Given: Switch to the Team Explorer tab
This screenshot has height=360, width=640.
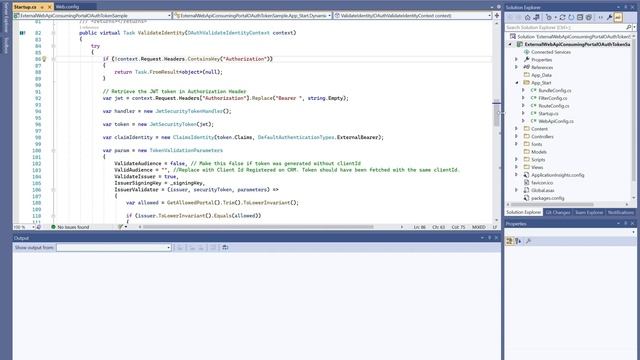Looking at the screenshot, I should point(589,213).
